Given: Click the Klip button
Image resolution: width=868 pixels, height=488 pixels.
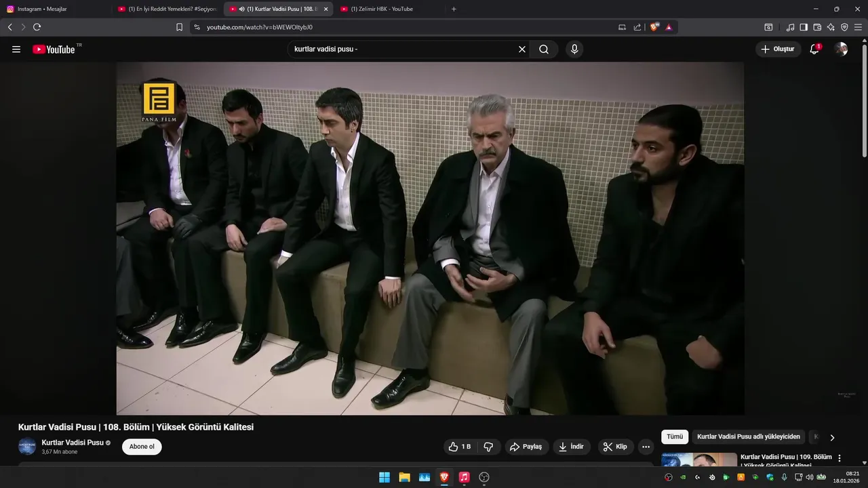Looking at the screenshot, I should (x=615, y=447).
